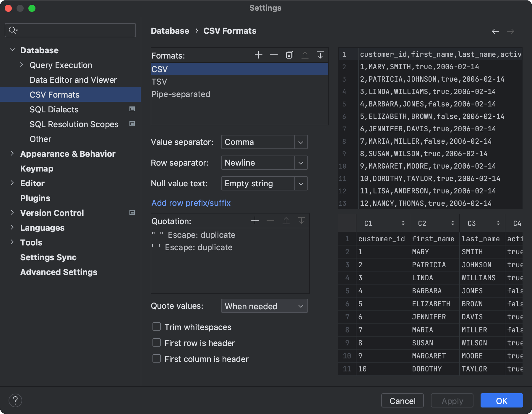The height and width of the screenshot is (414, 532).
Task: Duplicate the selected format
Action: coord(289,55)
